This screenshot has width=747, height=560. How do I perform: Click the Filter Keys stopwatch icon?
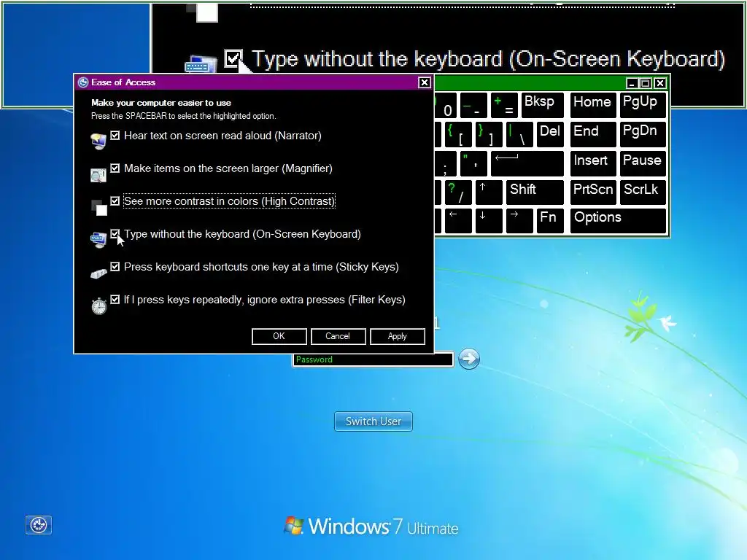[99, 306]
